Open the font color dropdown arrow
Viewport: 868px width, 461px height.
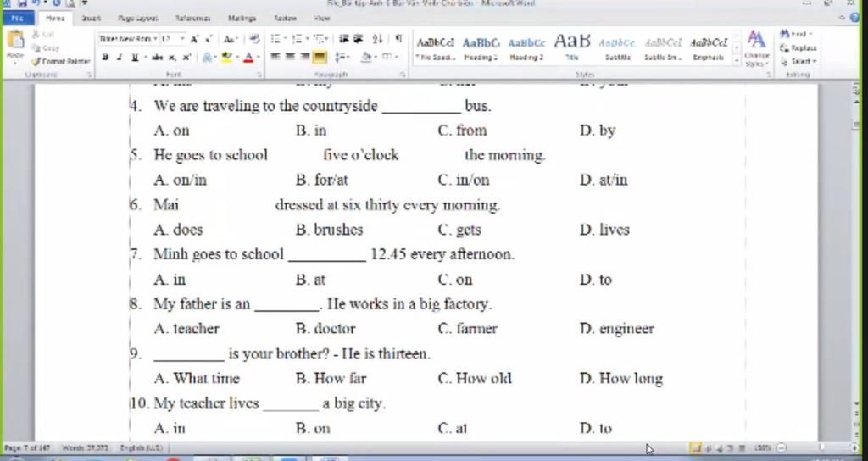point(258,57)
